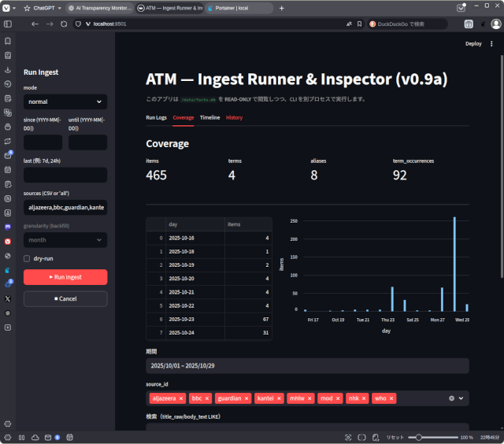Click the sources (CSV or 'all') input field

[x=65, y=208]
